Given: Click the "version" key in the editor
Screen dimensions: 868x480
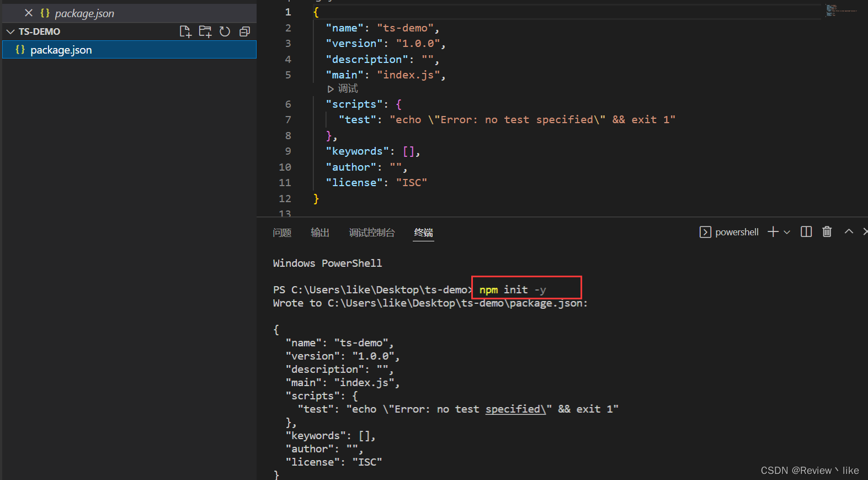Looking at the screenshot, I should point(354,43).
